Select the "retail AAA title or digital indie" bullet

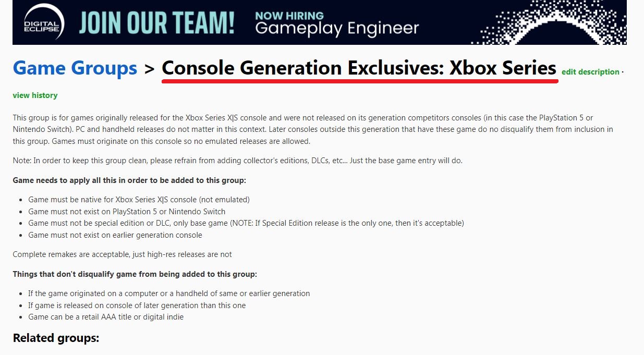(x=106, y=317)
